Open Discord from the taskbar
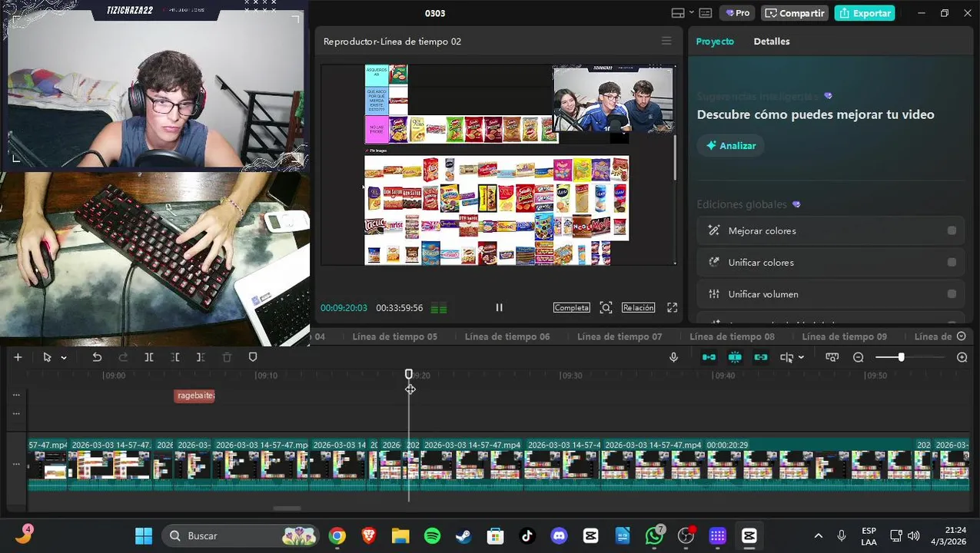This screenshot has height=553, width=980. pos(559,536)
